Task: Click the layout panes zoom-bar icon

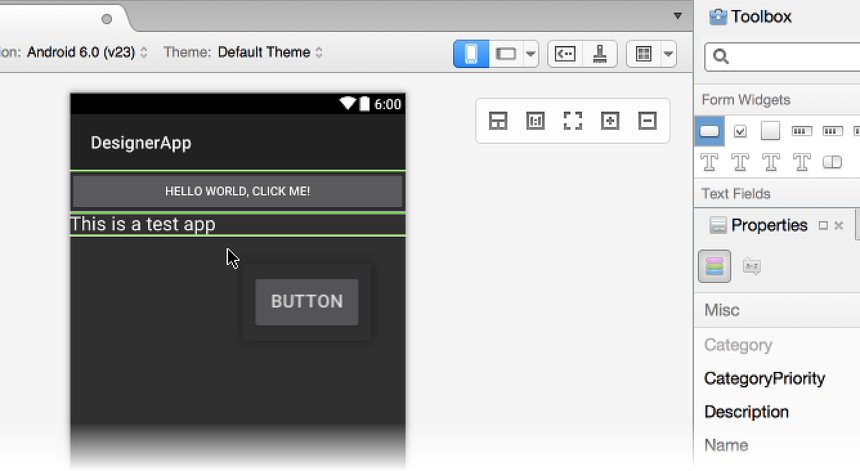Action: (498, 121)
